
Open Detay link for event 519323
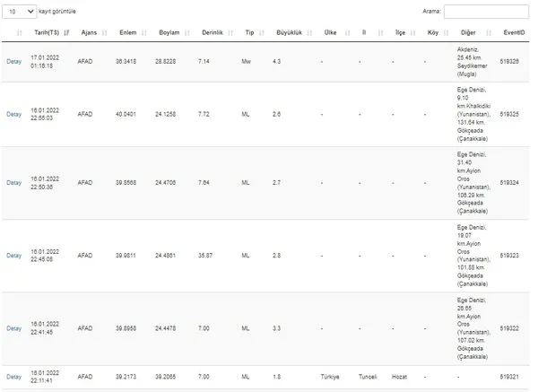tap(13, 256)
